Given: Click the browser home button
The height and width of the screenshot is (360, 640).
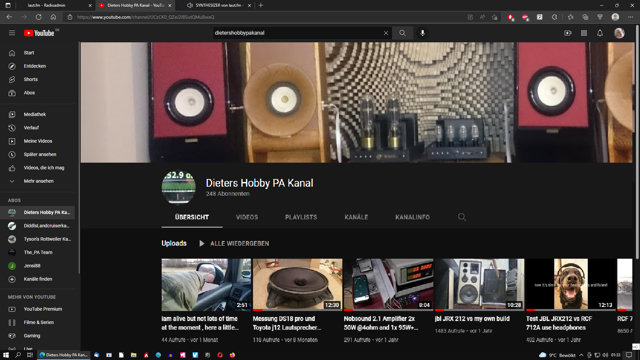Looking at the screenshot, I should (53, 17).
